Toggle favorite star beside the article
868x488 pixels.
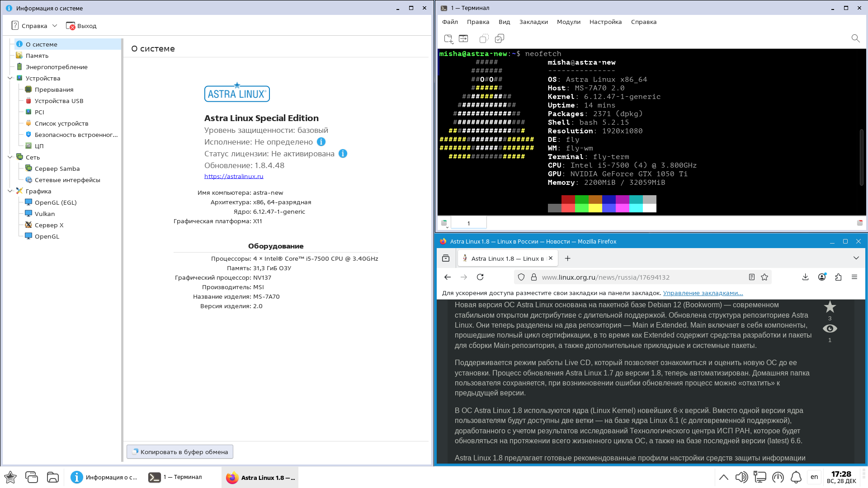830,307
